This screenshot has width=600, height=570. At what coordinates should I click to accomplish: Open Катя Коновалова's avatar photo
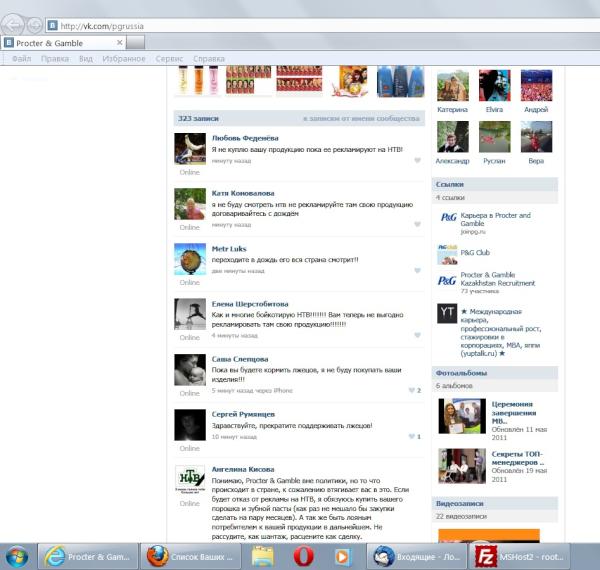click(190, 204)
